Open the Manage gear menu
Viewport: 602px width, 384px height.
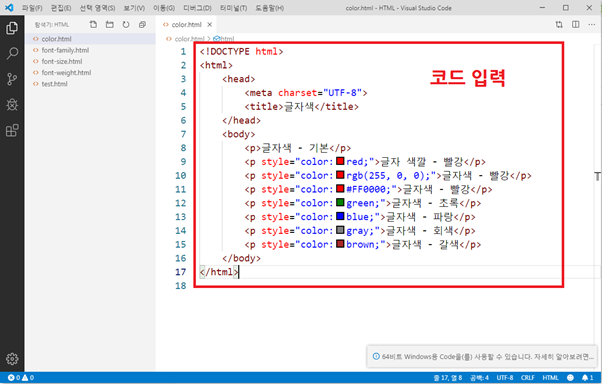pos(12,359)
